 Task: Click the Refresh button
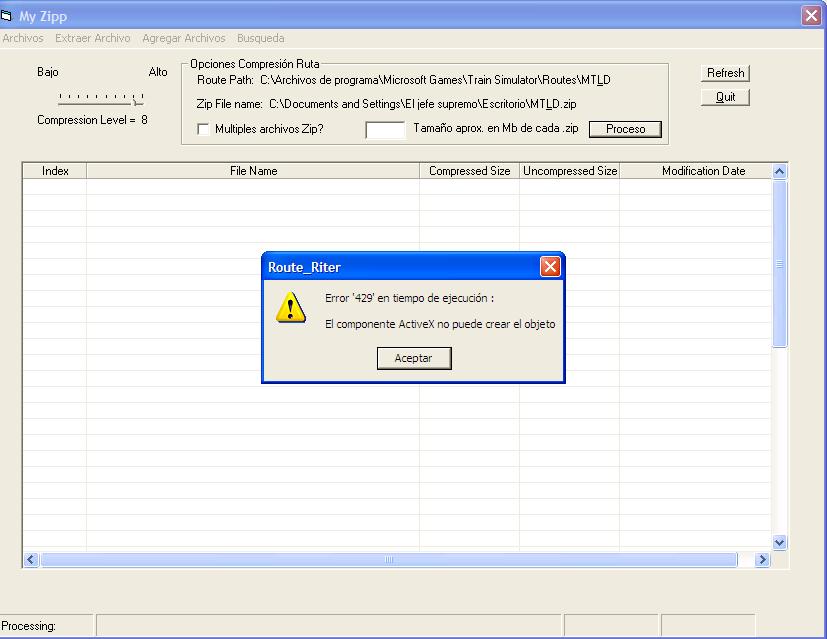725,73
